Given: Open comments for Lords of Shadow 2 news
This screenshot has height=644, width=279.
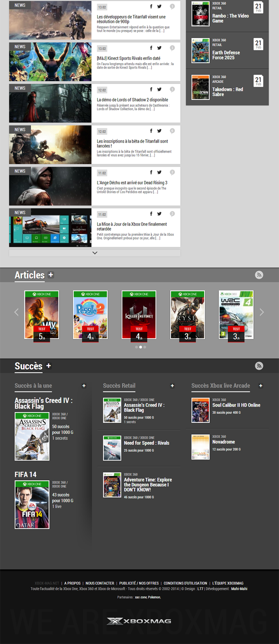Looking at the screenshot, I should 172,89.
